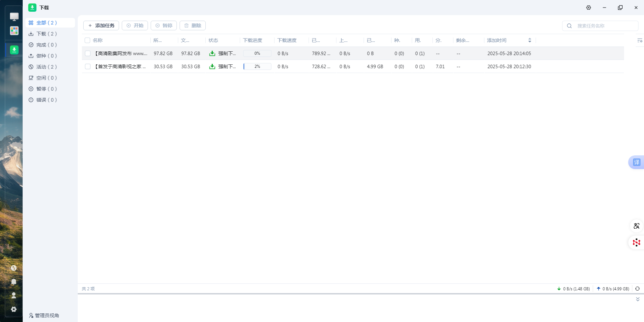Viewport: 644px width, 322px height.
Task: Switch to 完成 (0) category
Action: point(50,45)
